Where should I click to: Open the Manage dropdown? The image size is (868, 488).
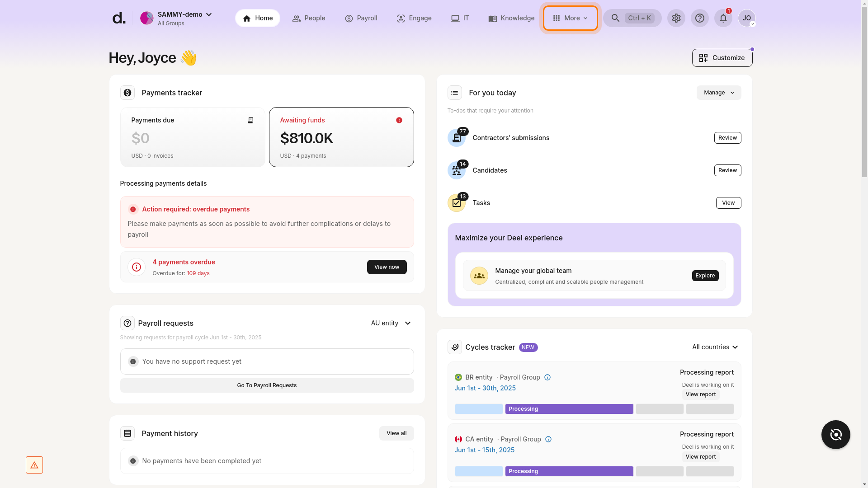click(718, 93)
